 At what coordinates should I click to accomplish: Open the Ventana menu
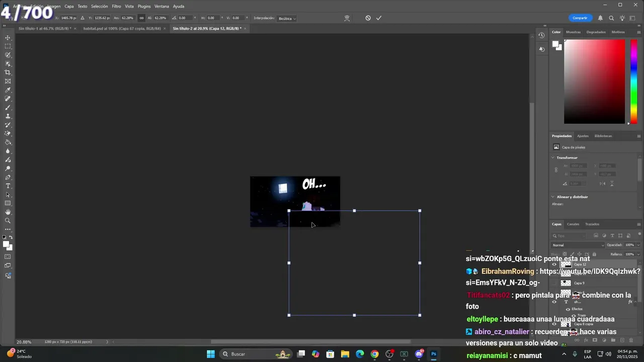point(162,7)
